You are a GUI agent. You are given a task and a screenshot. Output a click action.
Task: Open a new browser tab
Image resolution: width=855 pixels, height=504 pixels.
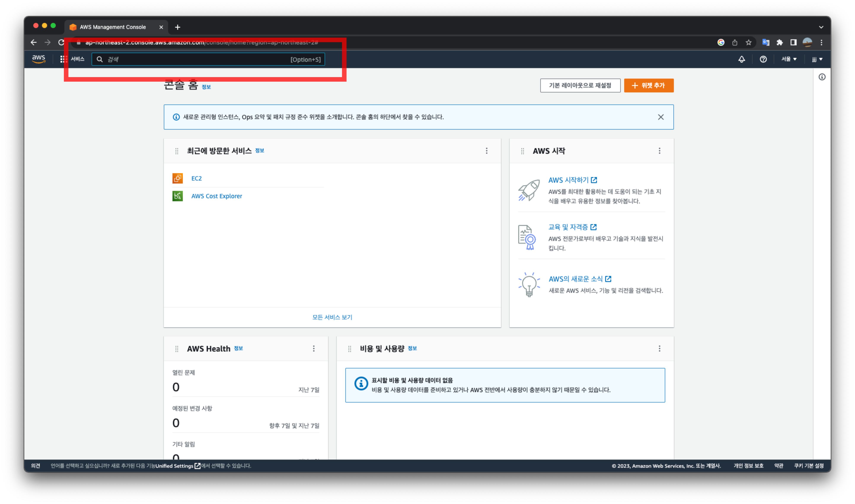(177, 27)
